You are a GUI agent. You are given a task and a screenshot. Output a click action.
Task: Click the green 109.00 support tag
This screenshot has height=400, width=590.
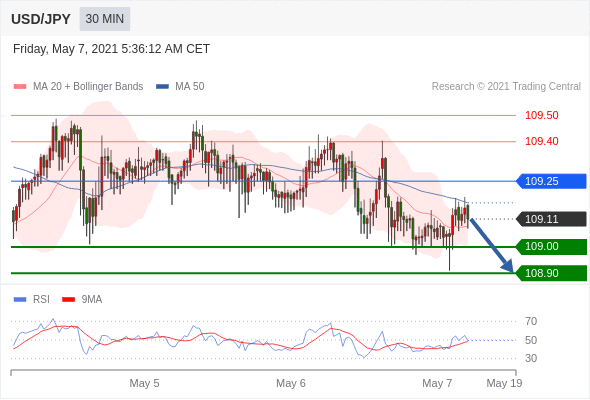point(551,247)
